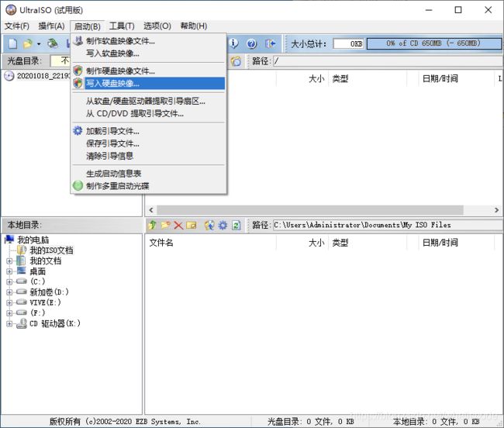The image size is (504, 428).
Task: Select 我的ISO文档 in local tree
Action: click(x=51, y=250)
